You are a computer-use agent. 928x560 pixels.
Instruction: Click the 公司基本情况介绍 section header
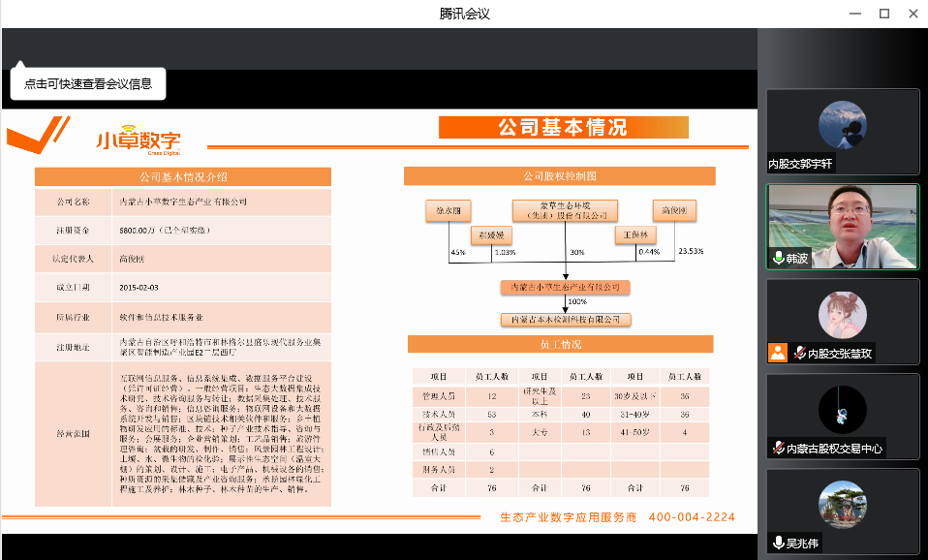183,177
